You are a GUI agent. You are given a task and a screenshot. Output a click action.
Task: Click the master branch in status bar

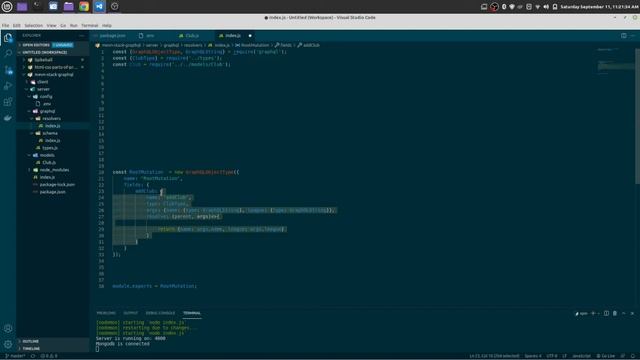pos(15,356)
